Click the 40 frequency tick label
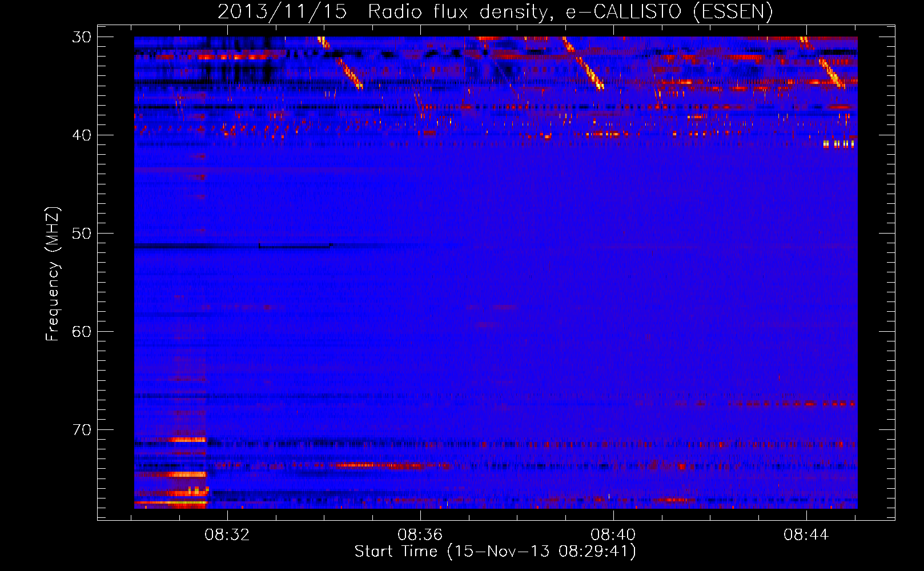924x571 pixels. pos(82,135)
